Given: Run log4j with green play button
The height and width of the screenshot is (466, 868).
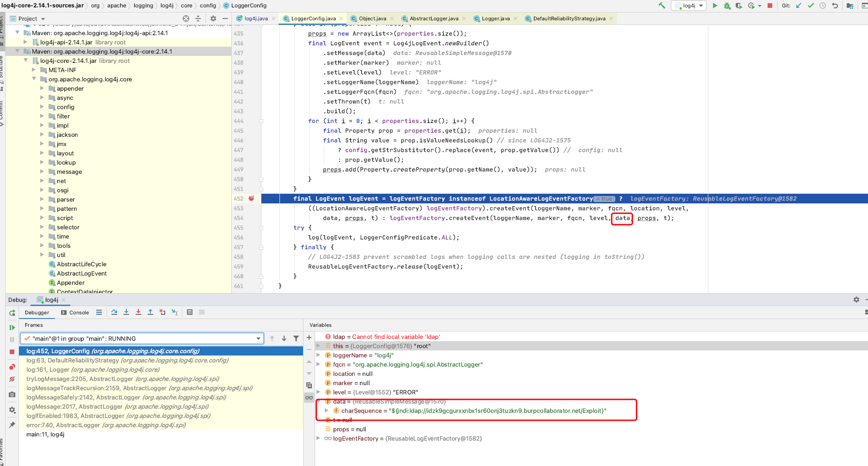Looking at the screenshot, I should (715, 6).
